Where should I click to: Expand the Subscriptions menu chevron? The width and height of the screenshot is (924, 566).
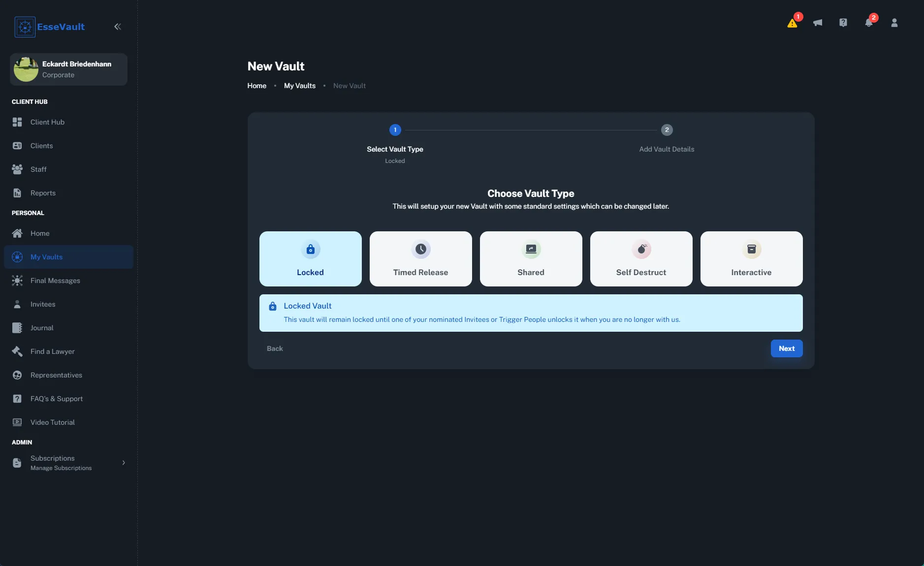tap(124, 463)
